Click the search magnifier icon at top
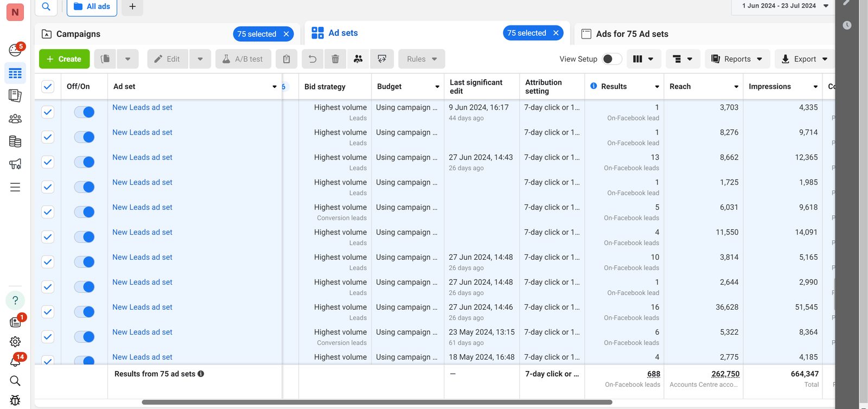 click(x=46, y=7)
